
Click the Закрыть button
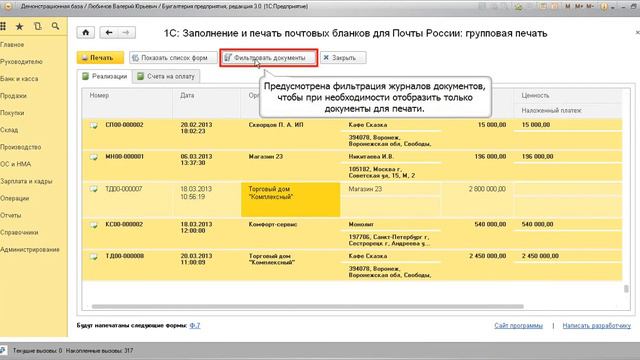pos(343,58)
